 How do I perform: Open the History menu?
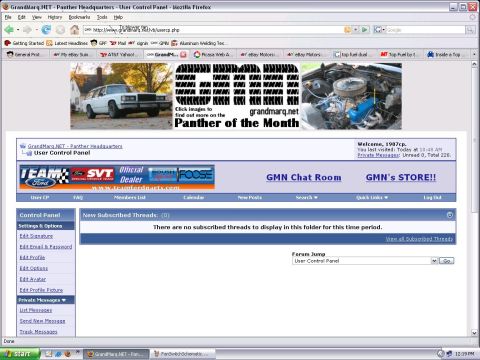tap(55, 17)
